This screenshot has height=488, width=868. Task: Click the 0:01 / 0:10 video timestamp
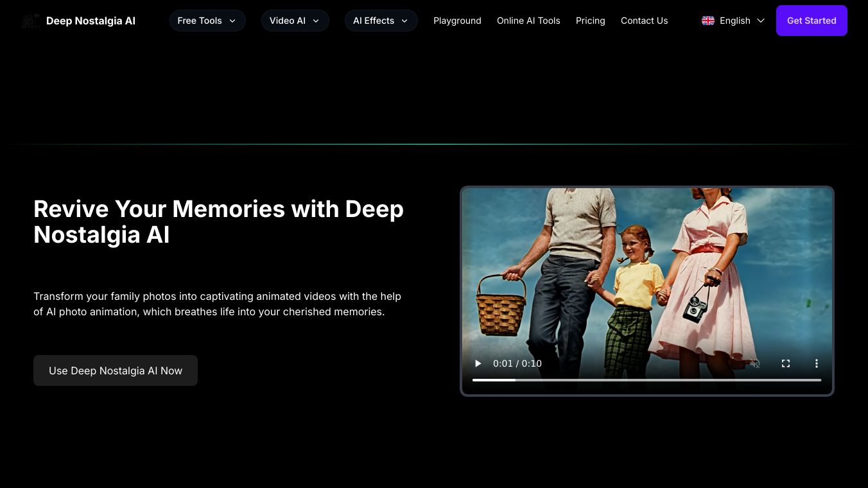point(517,363)
